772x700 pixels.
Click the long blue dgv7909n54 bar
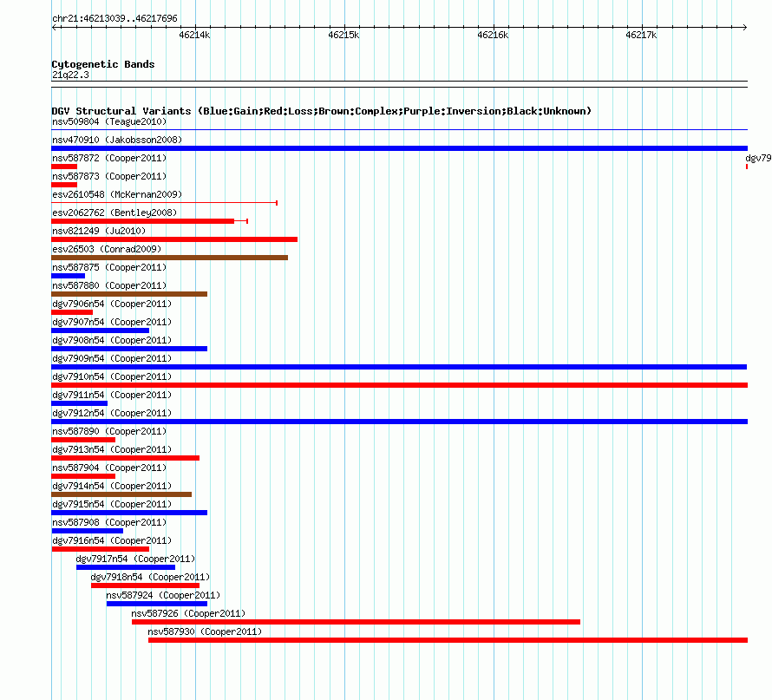(x=399, y=367)
